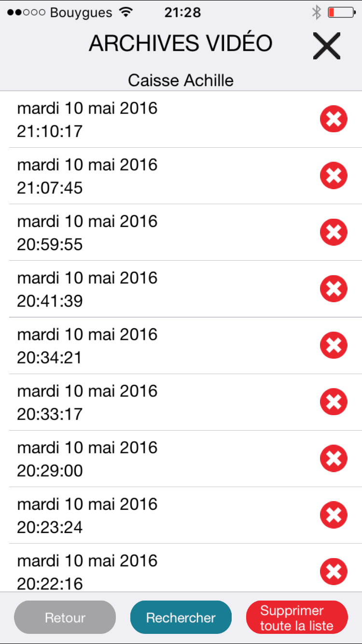
Task: Delete the 20:22:16 archive entry
Action: click(334, 572)
